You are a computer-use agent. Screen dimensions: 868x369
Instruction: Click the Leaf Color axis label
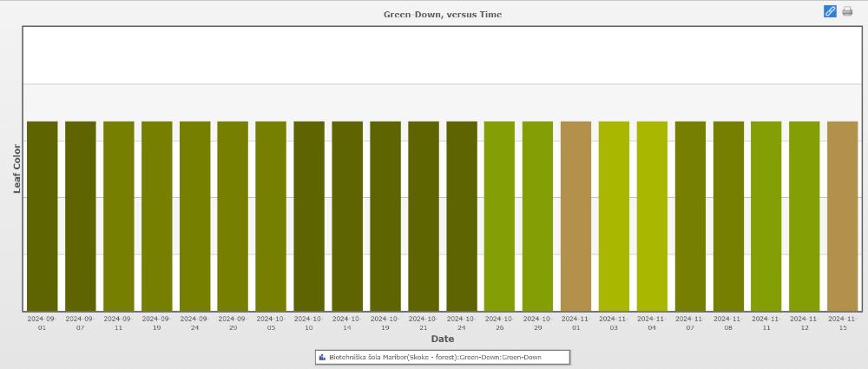click(x=16, y=168)
